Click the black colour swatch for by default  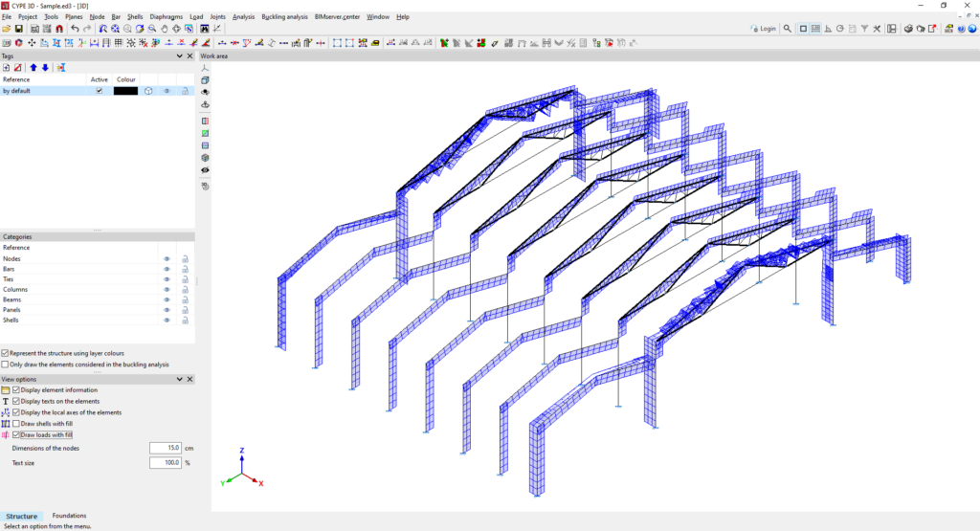pyautogui.click(x=125, y=91)
